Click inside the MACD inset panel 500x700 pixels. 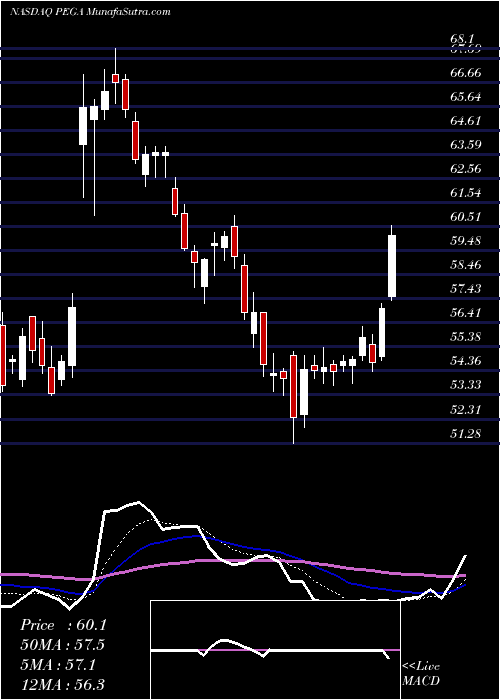click(x=275, y=650)
